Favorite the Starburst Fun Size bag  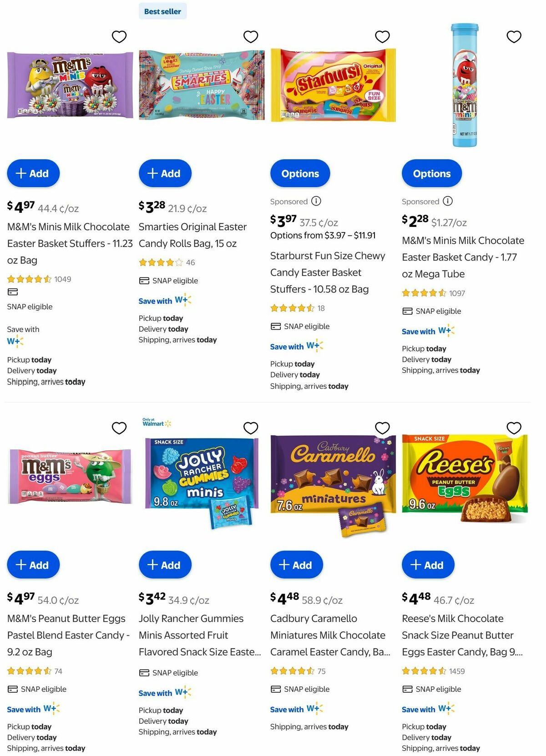coord(382,36)
